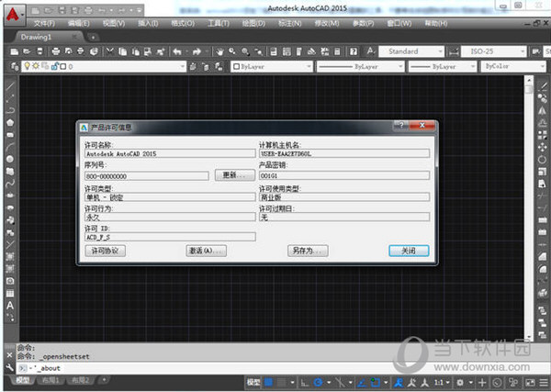
Task: Click the Redo arrow icon
Action: tap(197, 51)
